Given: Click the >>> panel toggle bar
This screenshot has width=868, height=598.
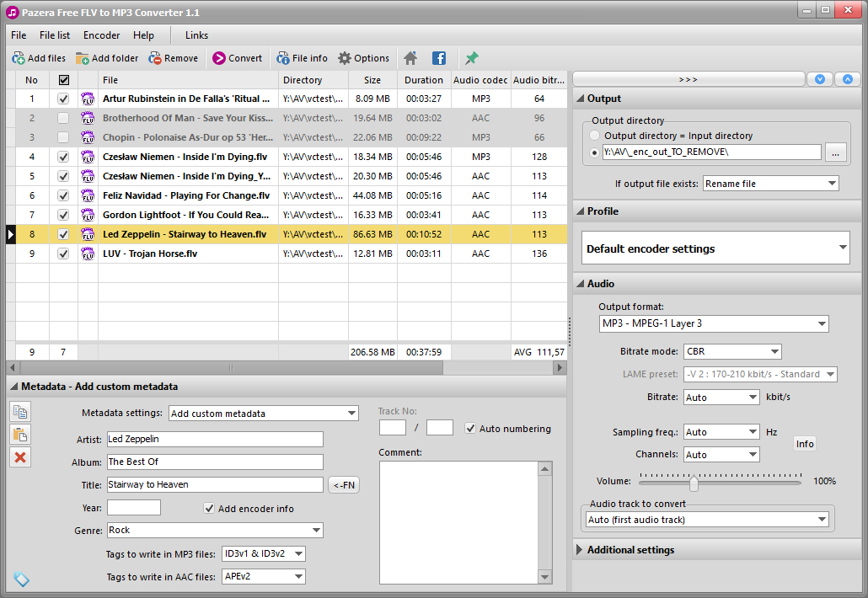Looking at the screenshot, I should tap(689, 79).
